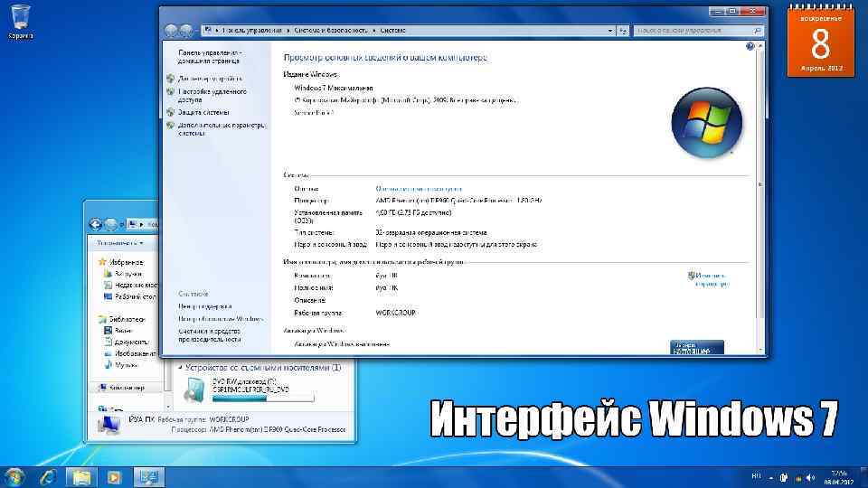Click the Система и безопасность breadcrumb
Screen dimensions: 868x488
331,31
